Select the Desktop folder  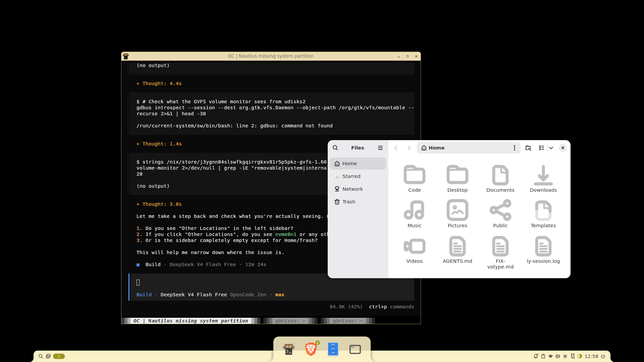coord(457,178)
